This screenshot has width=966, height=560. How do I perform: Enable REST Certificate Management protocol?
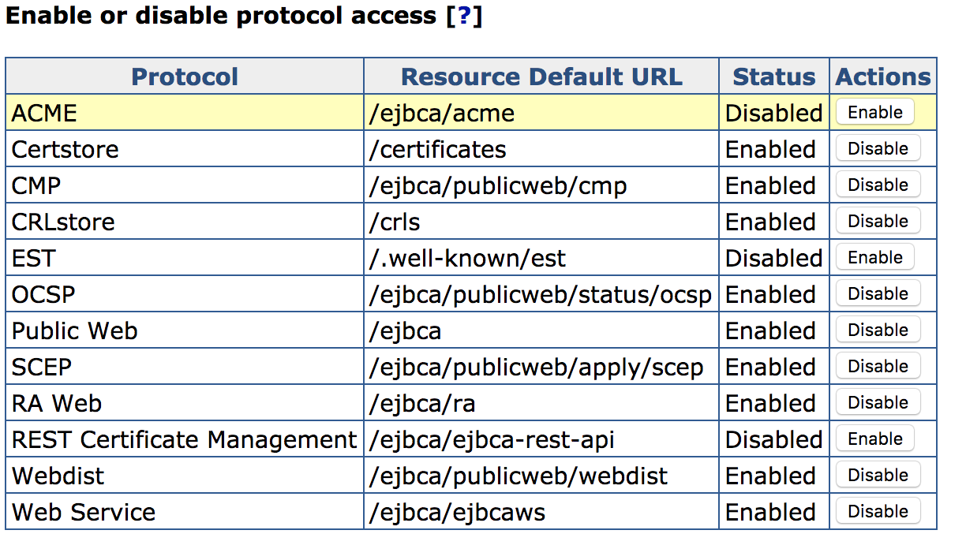[x=874, y=439]
